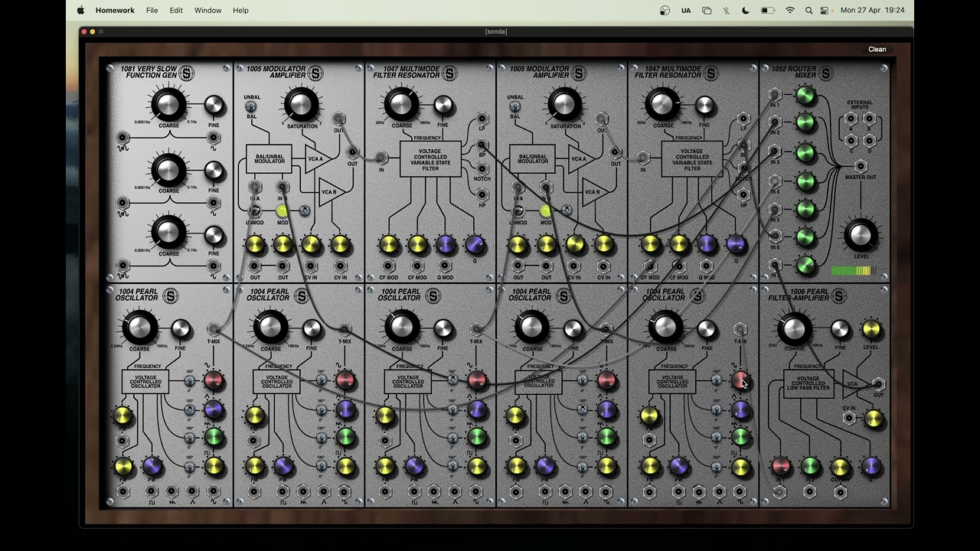Flip the MOD toggle switch on the left Modulator Amplifier
Screen dimensions: 980x551
click(x=305, y=210)
